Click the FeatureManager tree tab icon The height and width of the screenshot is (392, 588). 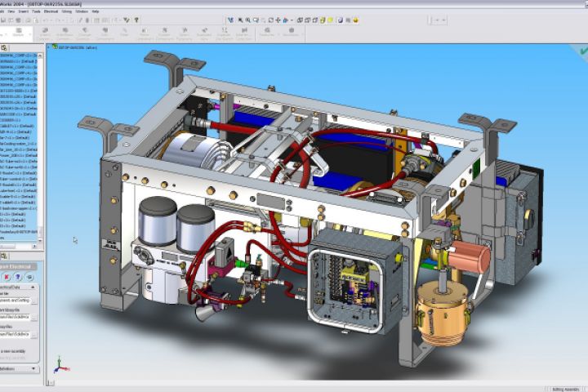pyautogui.click(x=4, y=47)
